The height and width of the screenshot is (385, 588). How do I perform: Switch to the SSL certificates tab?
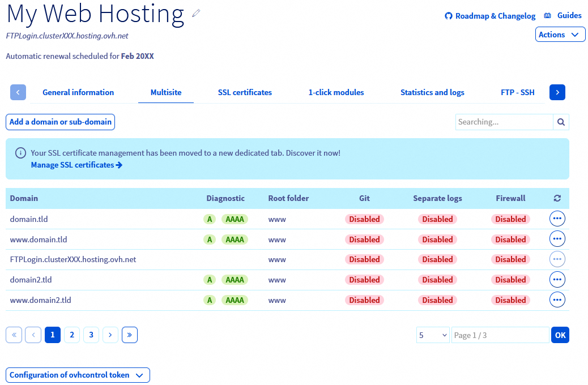tap(245, 92)
